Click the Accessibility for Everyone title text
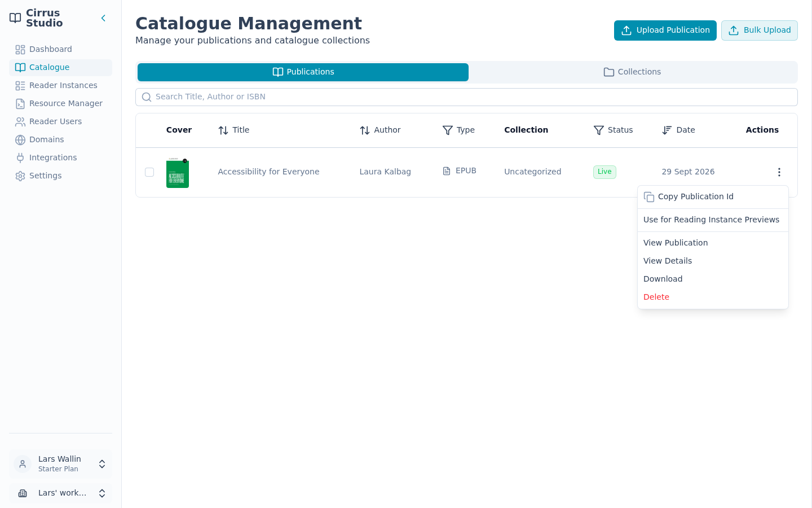The image size is (812, 508). (268, 172)
